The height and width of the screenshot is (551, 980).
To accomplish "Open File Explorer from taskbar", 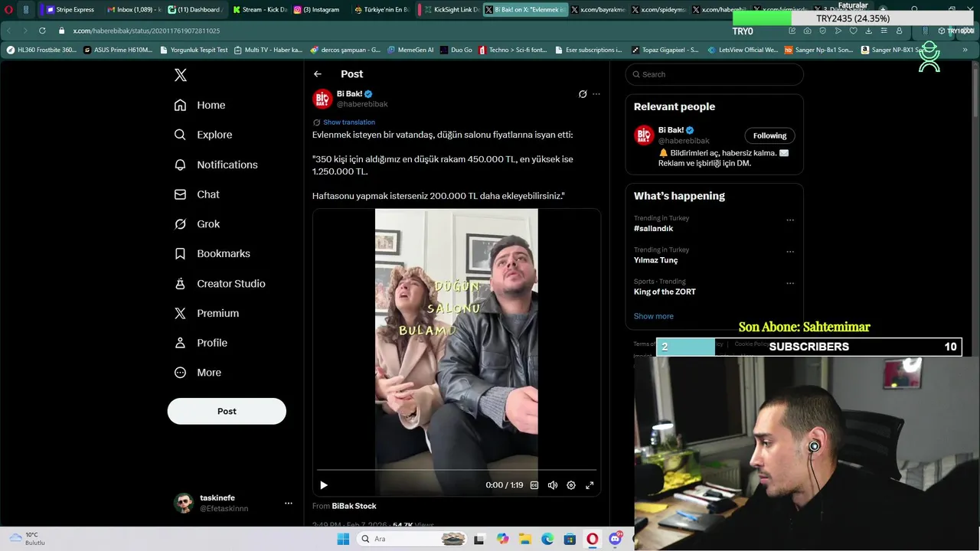I will [525, 539].
